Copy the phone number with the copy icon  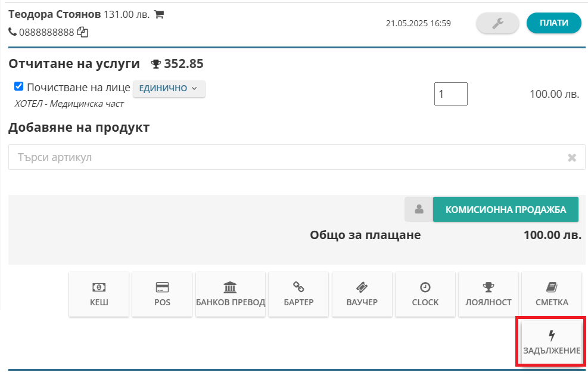coord(82,32)
